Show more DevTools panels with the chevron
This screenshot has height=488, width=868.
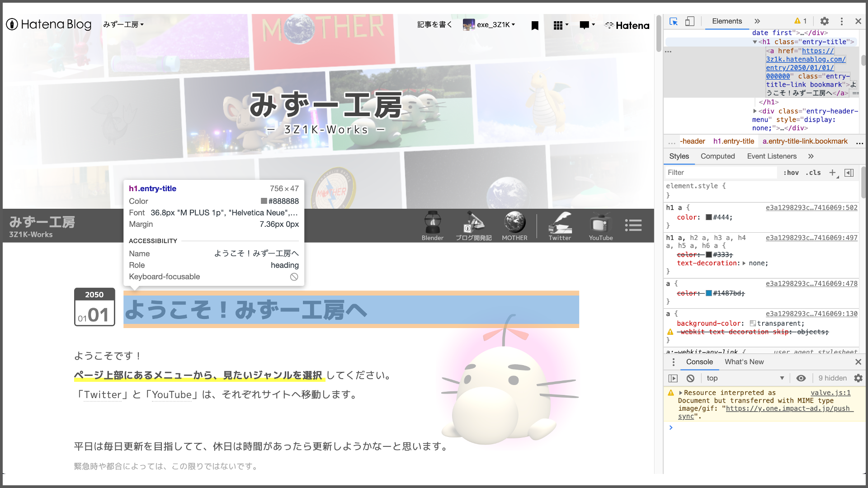coord(757,21)
